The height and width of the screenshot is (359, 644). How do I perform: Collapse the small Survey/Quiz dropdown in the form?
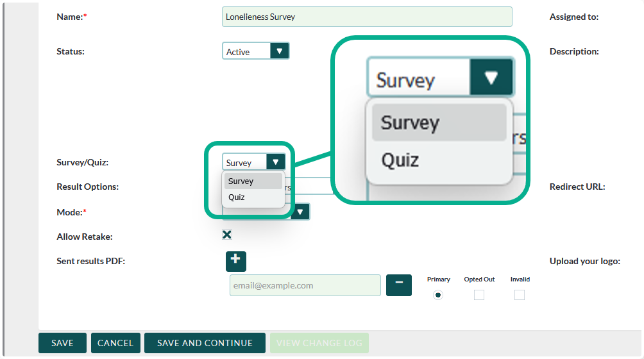pos(253,162)
